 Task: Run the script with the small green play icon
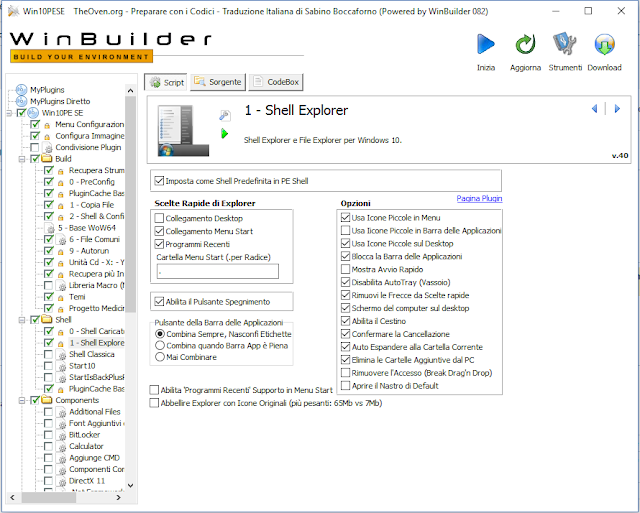224,133
